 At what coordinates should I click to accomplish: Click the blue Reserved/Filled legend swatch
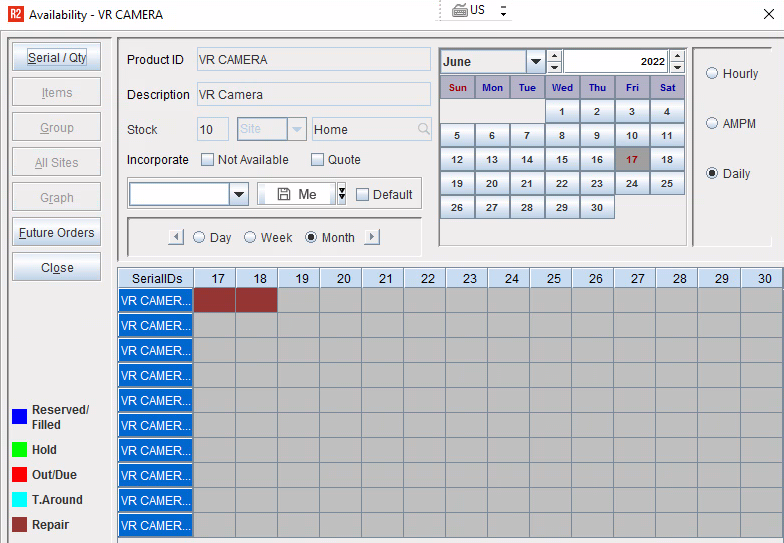click(19, 417)
